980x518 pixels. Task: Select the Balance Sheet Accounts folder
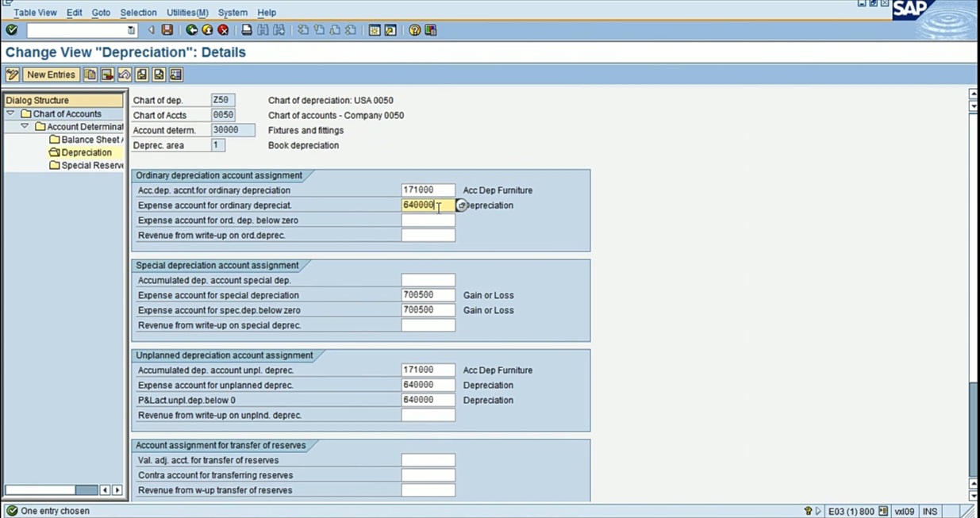[86, 140]
